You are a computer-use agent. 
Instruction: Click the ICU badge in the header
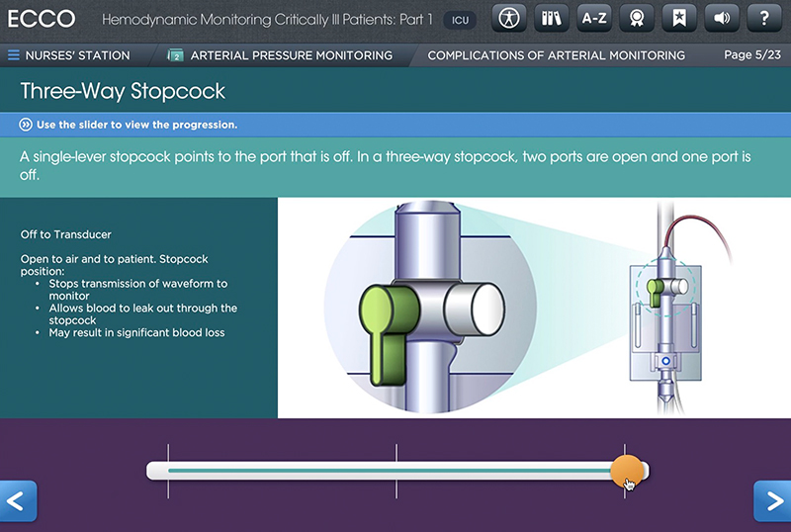[x=458, y=19]
